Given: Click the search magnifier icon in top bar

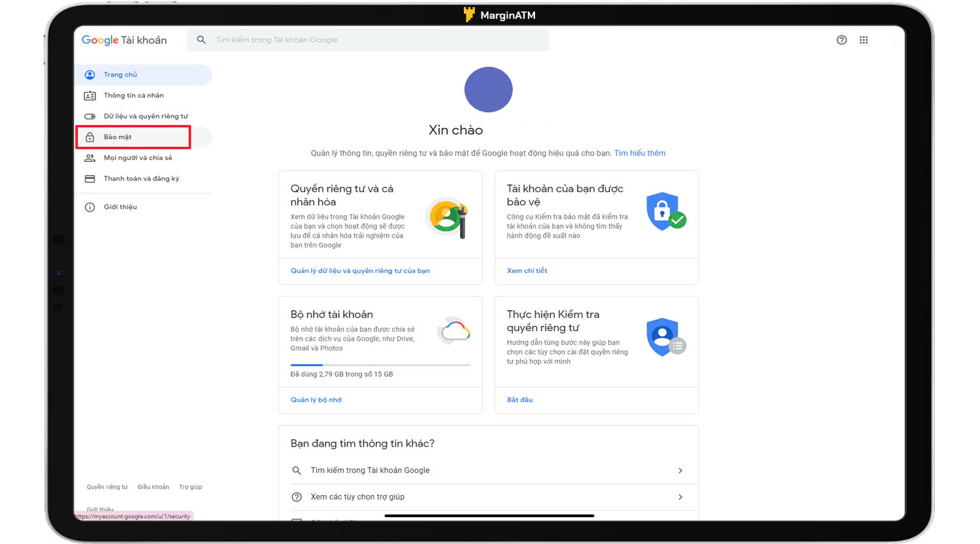Looking at the screenshot, I should [x=201, y=40].
